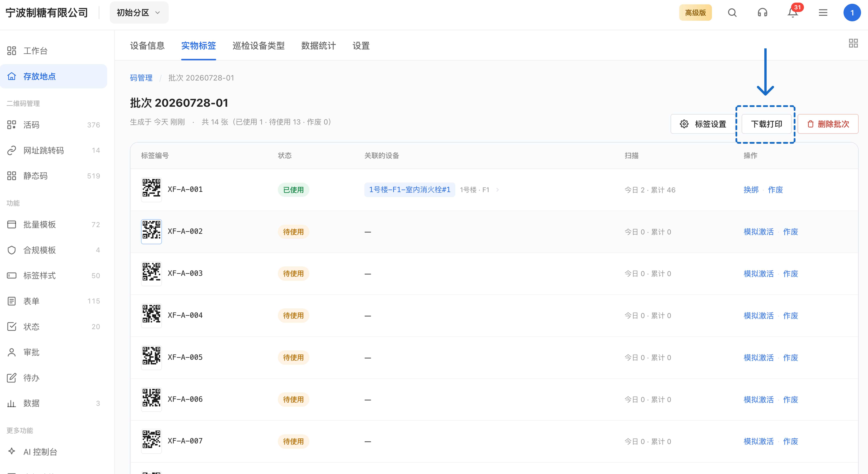Viewport: 868px width, 474px height.
Task: Click label number XF-A-006
Action: pyautogui.click(x=185, y=399)
